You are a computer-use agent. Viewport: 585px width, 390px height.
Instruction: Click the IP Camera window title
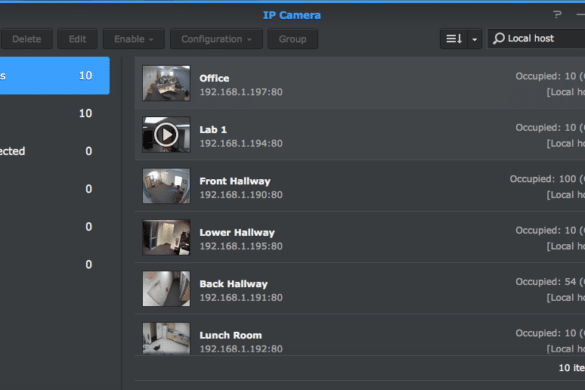click(x=292, y=15)
